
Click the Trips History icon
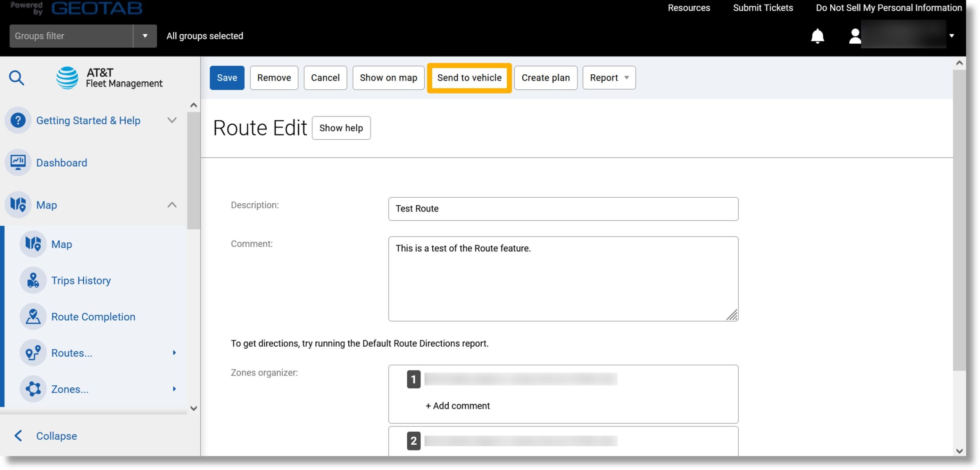pyautogui.click(x=33, y=280)
